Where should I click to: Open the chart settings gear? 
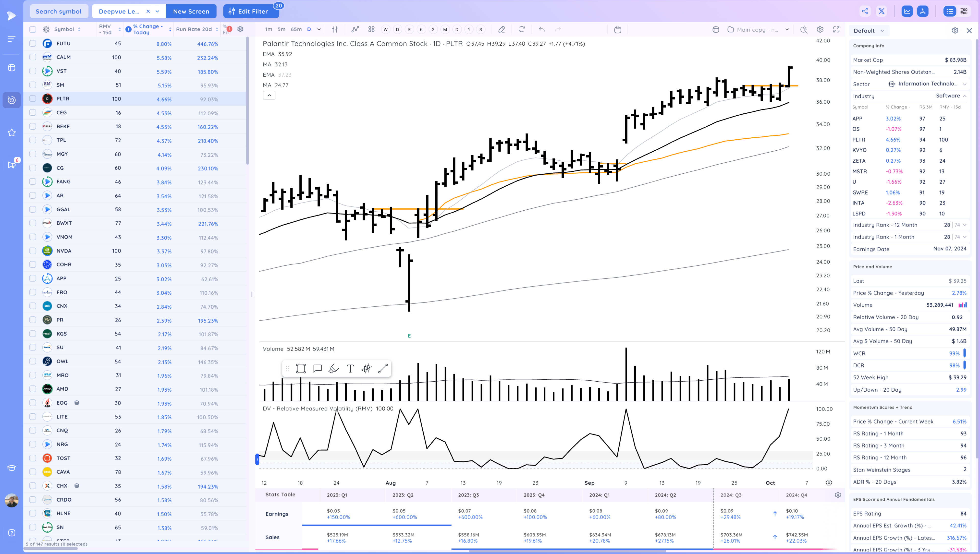click(x=820, y=29)
